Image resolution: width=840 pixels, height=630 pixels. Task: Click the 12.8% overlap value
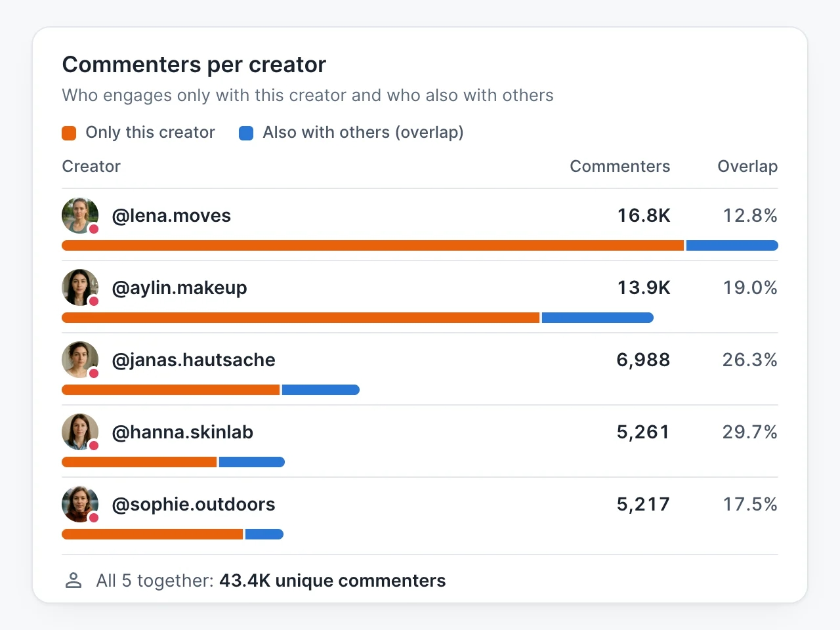pos(750,216)
